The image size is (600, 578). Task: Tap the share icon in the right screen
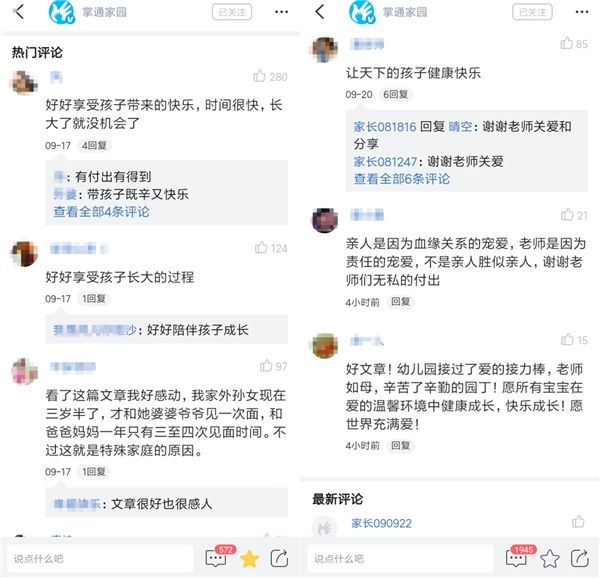pos(580,558)
